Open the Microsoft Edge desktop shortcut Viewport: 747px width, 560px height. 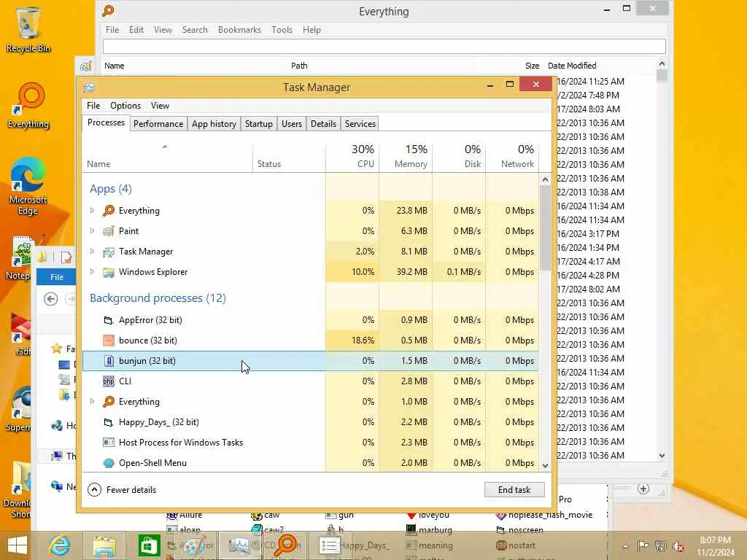coord(28,186)
